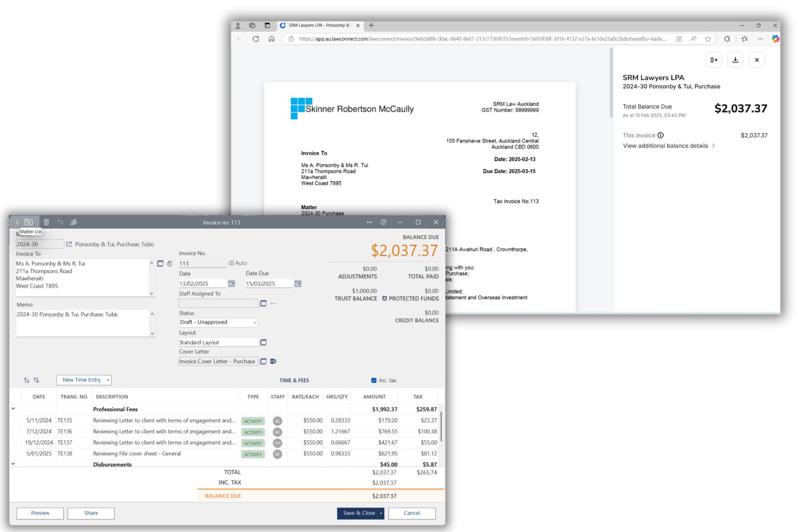Click the browser address bar URL
Image resolution: width=798 pixels, height=532 pixels.
(482, 39)
